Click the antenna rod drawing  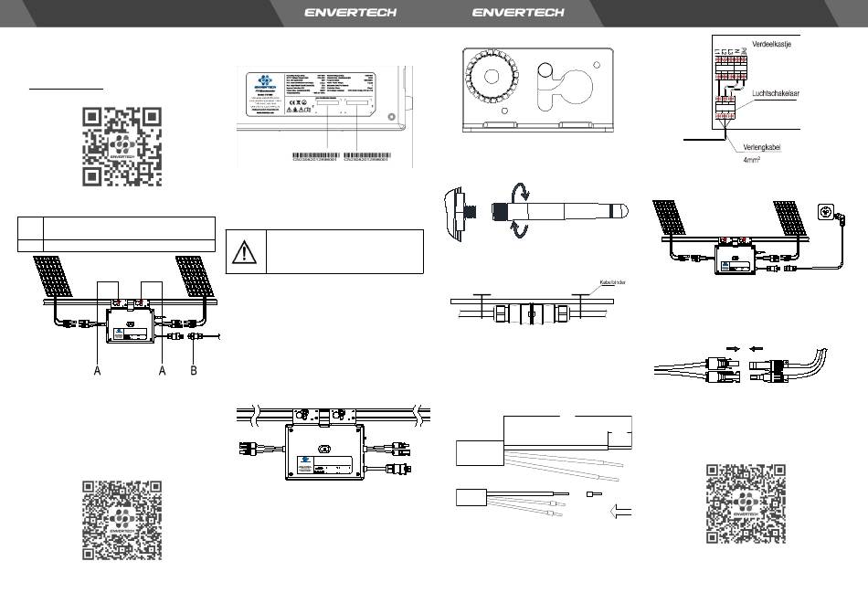click(x=560, y=211)
